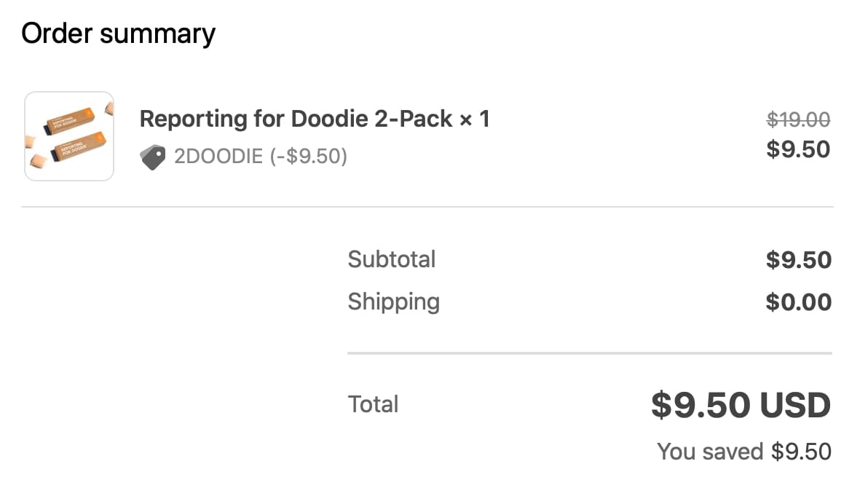This screenshot has width=868, height=488.
Task: Click the discount tag icon
Action: point(152,157)
